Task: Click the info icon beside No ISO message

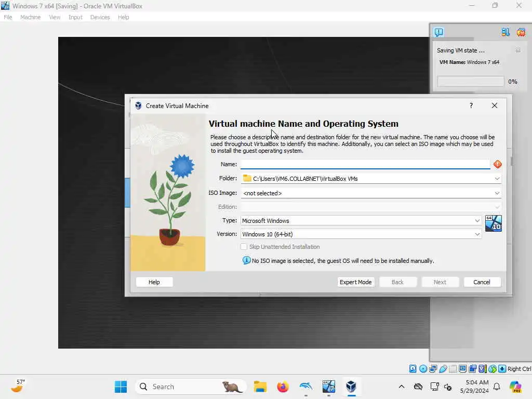Action: coord(247,260)
